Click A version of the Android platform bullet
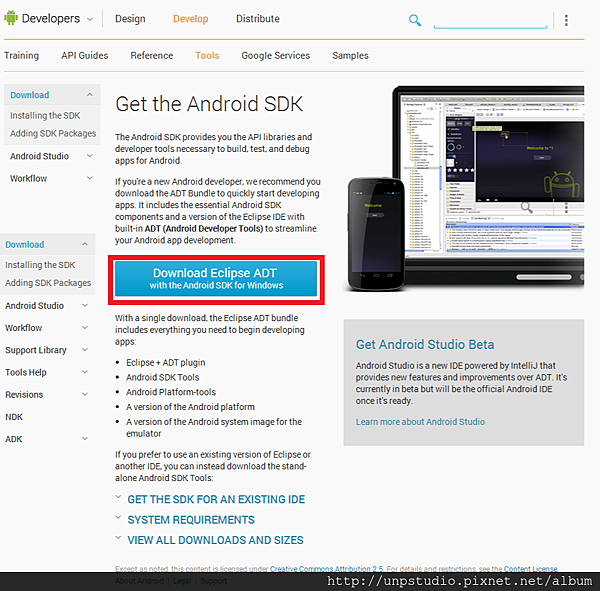The width and height of the screenshot is (600, 591). (190, 407)
